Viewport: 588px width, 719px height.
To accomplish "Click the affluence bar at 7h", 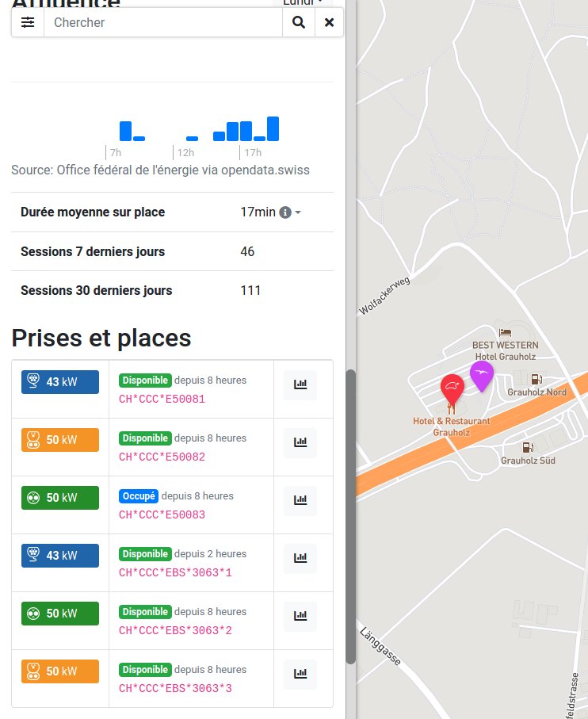I will pos(125,131).
